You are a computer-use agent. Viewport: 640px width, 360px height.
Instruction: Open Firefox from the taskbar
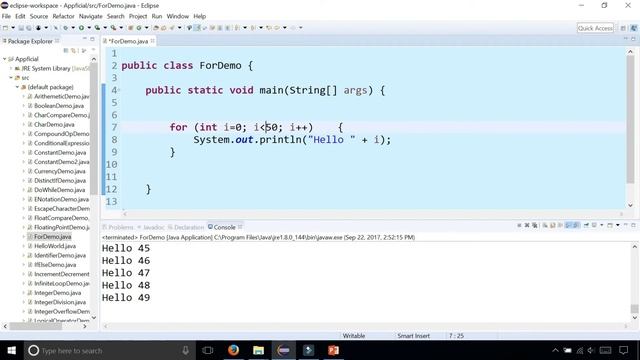click(233, 350)
